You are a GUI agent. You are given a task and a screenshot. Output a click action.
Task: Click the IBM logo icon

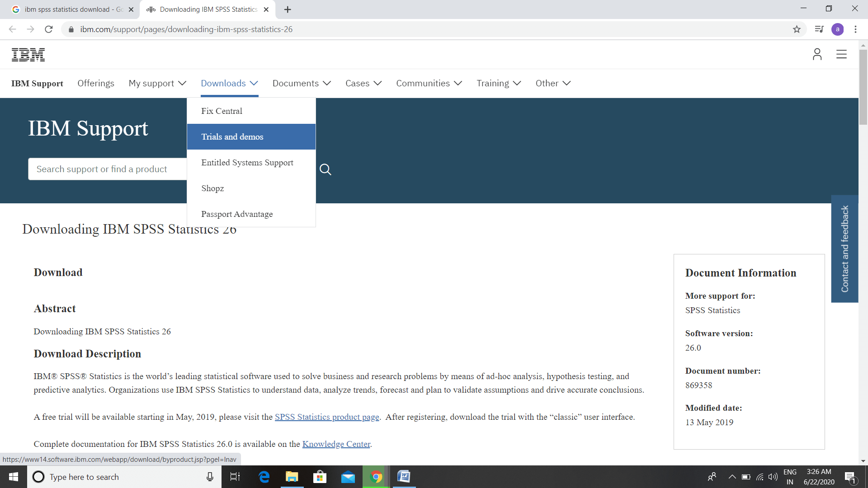[28, 54]
